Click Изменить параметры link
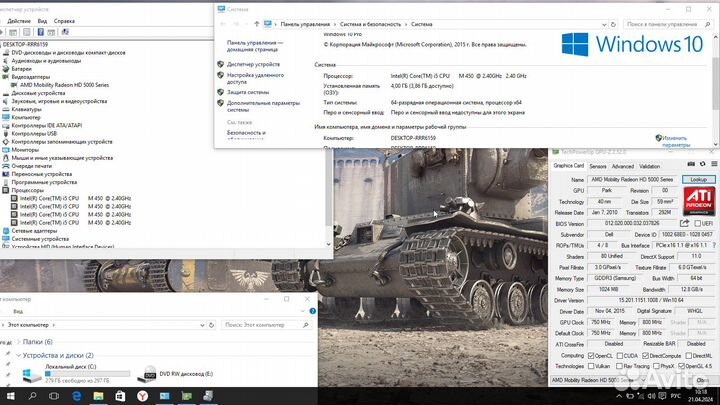The image size is (720, 405). coord(676,141)
